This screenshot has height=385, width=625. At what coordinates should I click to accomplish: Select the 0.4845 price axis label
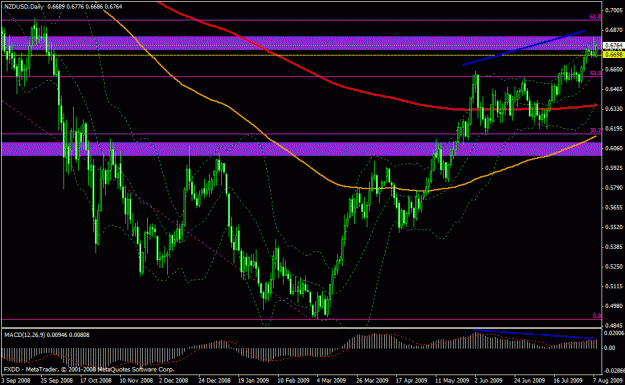(614, 326)
